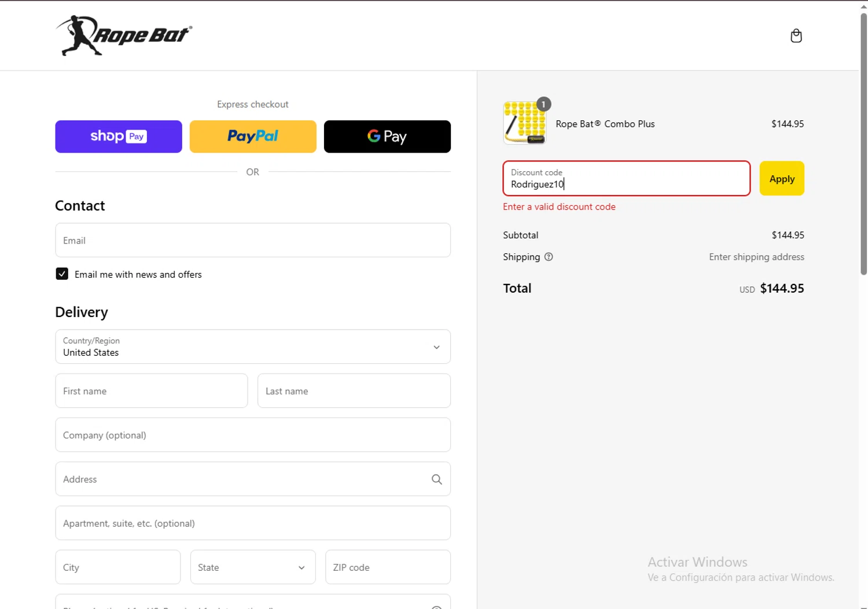This screenshot has width=868, height=609.
Task: Focus the First name field
Action: 152,391
